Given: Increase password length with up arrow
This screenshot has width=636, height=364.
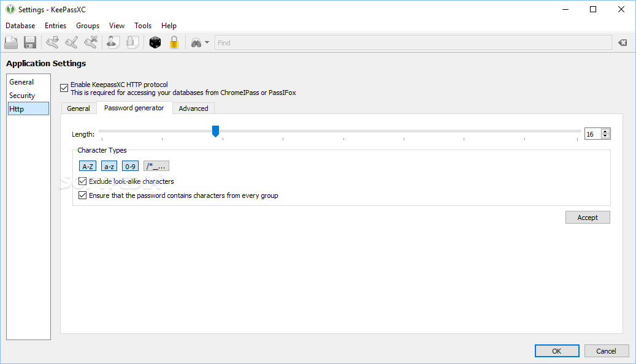Looking at the screenshot, I should pyautogui.click(x=605, y=131).
